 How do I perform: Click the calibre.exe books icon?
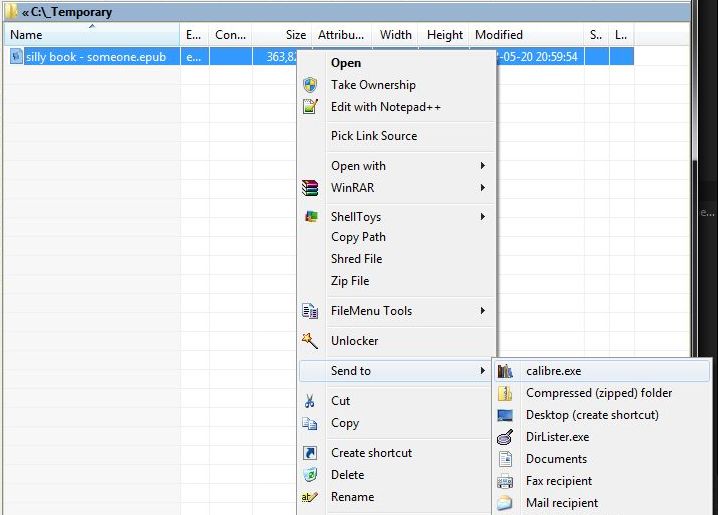(505, 371)
